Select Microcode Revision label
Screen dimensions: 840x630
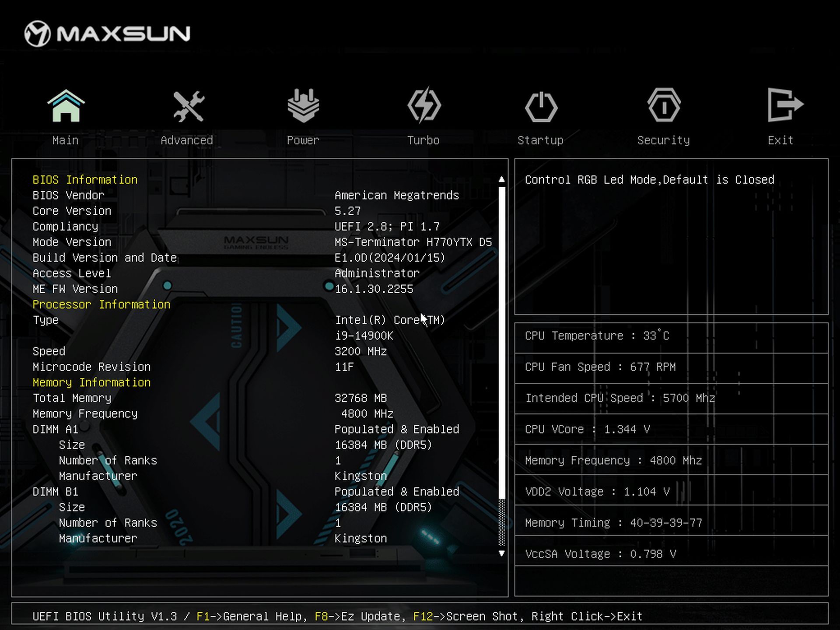click(91, 367)
